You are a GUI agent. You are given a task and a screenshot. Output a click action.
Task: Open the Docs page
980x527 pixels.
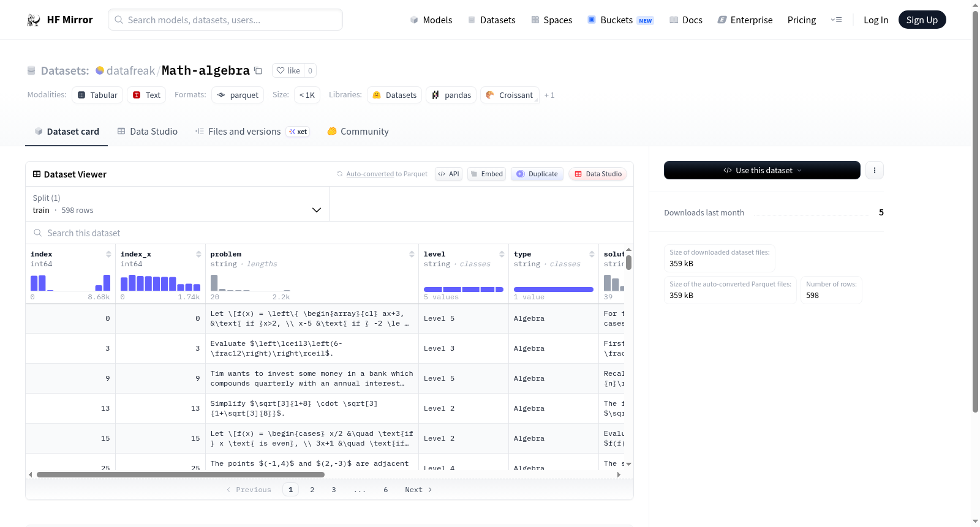(685, 20)
